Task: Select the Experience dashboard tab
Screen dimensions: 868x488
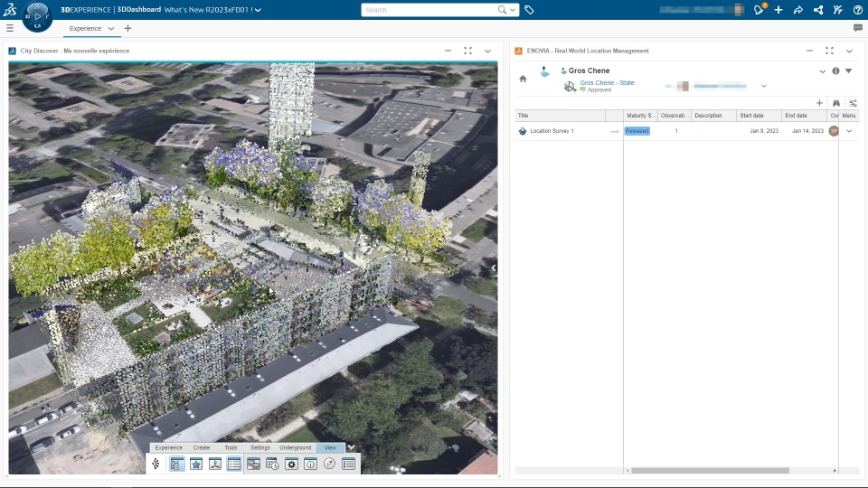Action: [x=86, y=28]
